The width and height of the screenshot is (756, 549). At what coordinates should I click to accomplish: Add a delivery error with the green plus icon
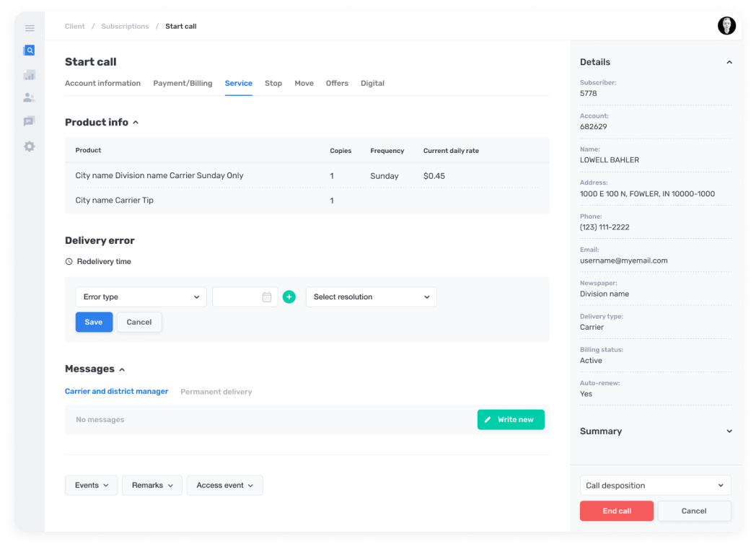tap(289, 297)
